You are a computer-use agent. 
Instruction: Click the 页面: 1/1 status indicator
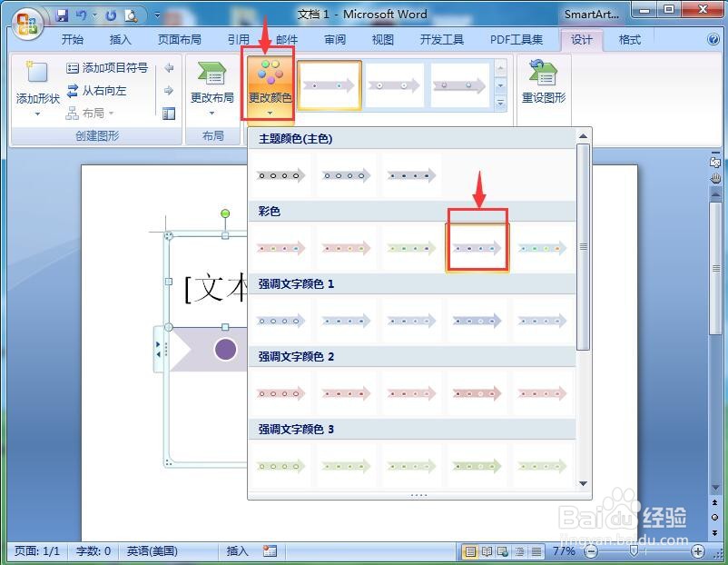point(37,551)
